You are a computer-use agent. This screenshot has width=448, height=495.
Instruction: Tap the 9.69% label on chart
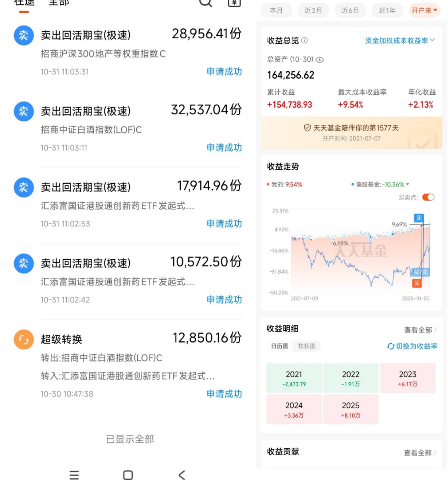(x=399, y=225)
